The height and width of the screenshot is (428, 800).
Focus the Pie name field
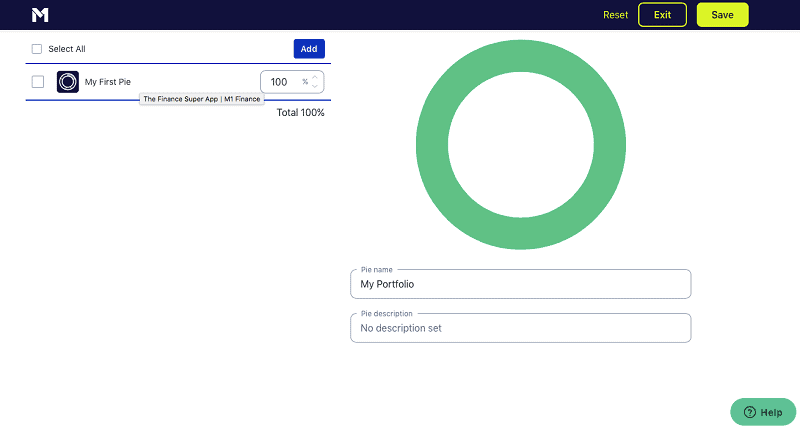point(520,284)
